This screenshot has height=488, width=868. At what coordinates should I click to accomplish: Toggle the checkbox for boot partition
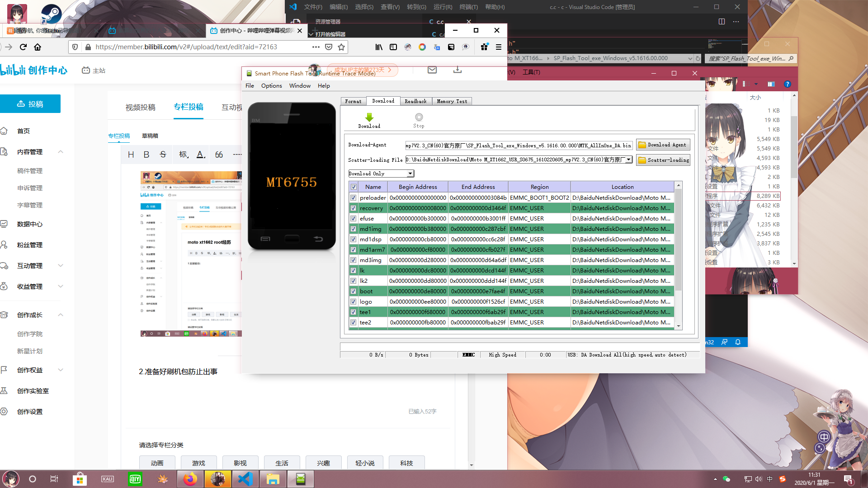click(353, 291)
